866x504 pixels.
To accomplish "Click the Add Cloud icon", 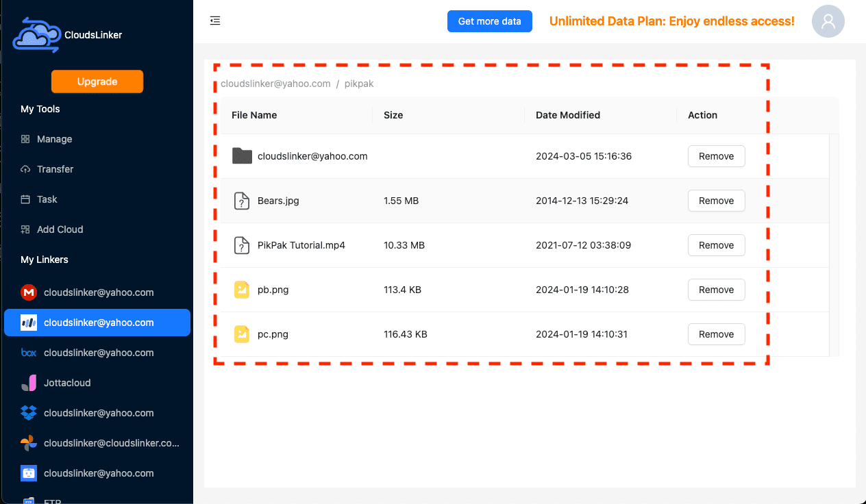I will (x=25, y=229).
